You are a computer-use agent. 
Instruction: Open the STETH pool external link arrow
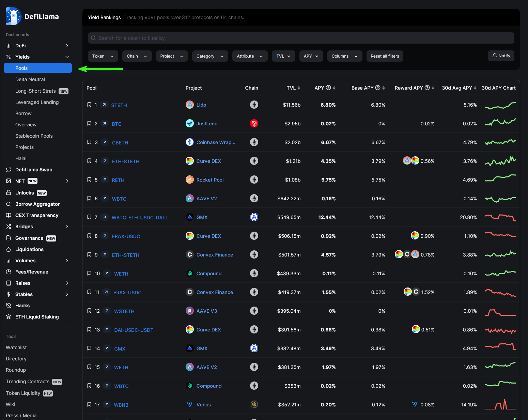(x=104, y=105)
